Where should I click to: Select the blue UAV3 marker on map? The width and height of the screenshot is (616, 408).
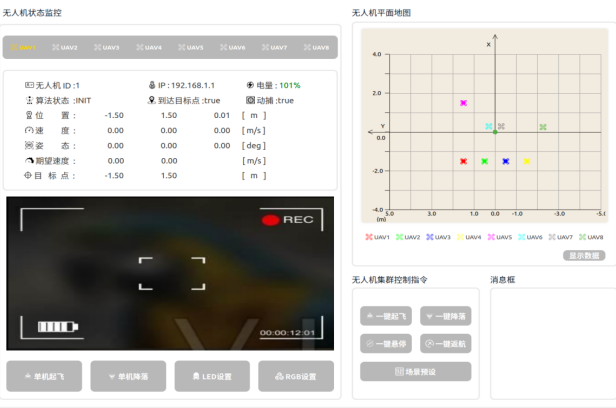(506, 161)
